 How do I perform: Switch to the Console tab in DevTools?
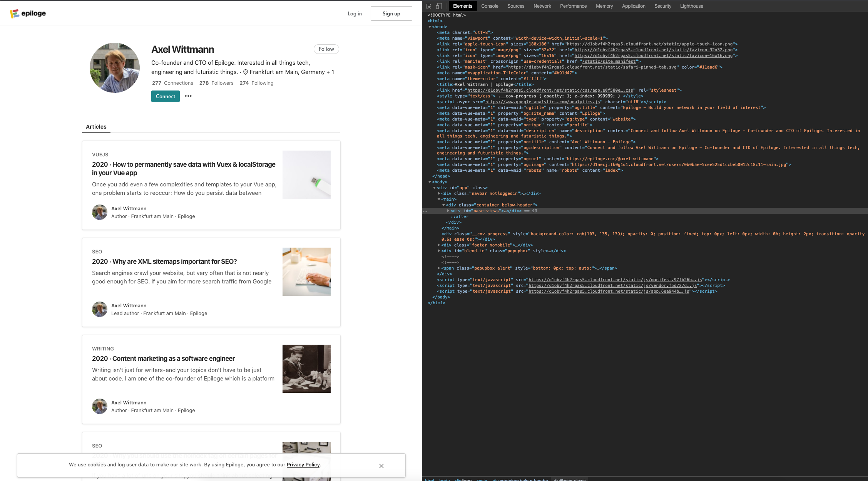pos(490,6)
